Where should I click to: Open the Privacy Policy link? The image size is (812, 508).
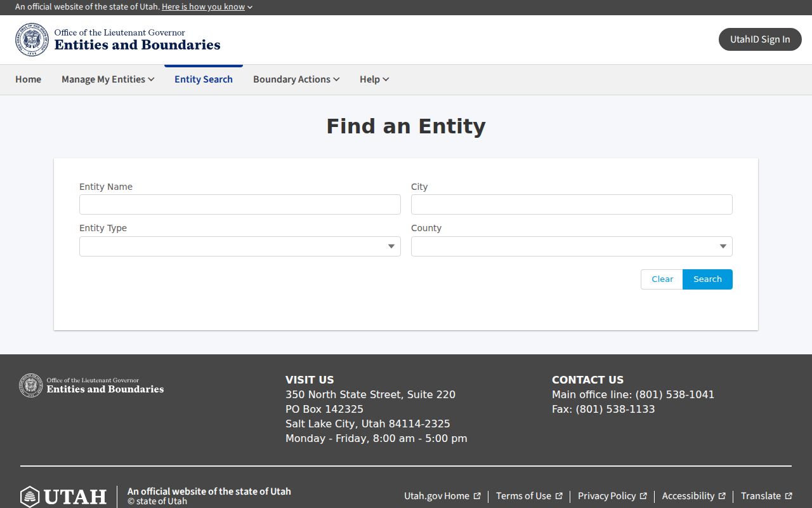(612, 496)
